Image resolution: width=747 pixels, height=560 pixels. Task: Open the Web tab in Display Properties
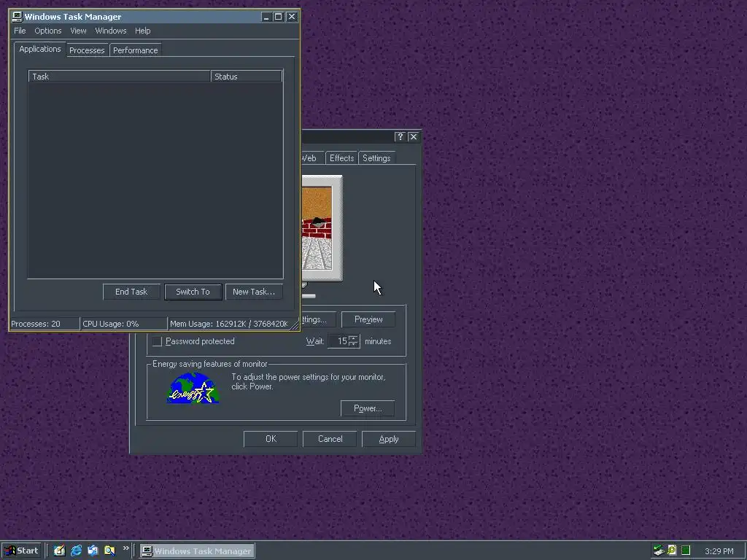click(x=312, y=158)
